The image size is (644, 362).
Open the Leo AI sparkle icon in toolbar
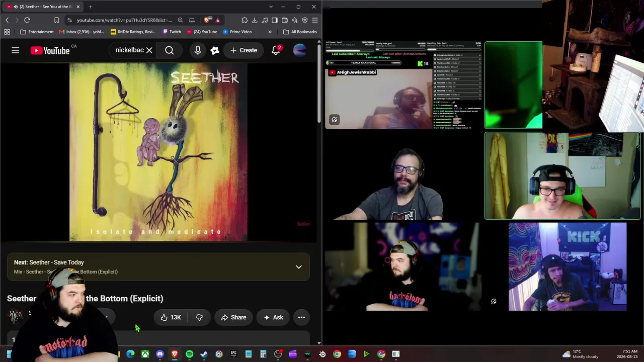pyautogui.click(x=295, y=20)
